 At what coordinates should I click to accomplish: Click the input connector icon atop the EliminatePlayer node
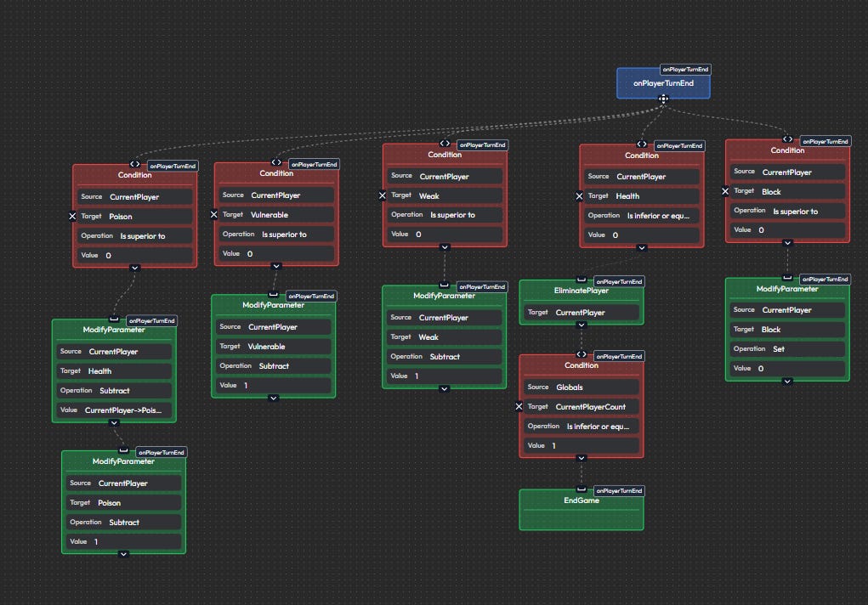(581, 280)
